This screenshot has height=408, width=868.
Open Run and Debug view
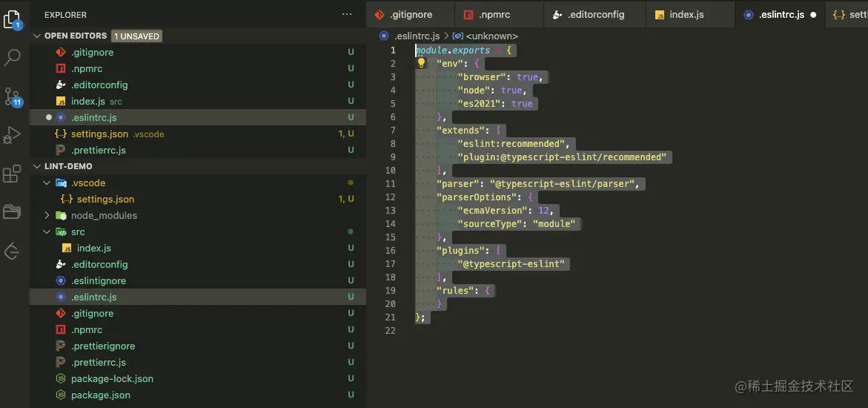pos(12,135)
